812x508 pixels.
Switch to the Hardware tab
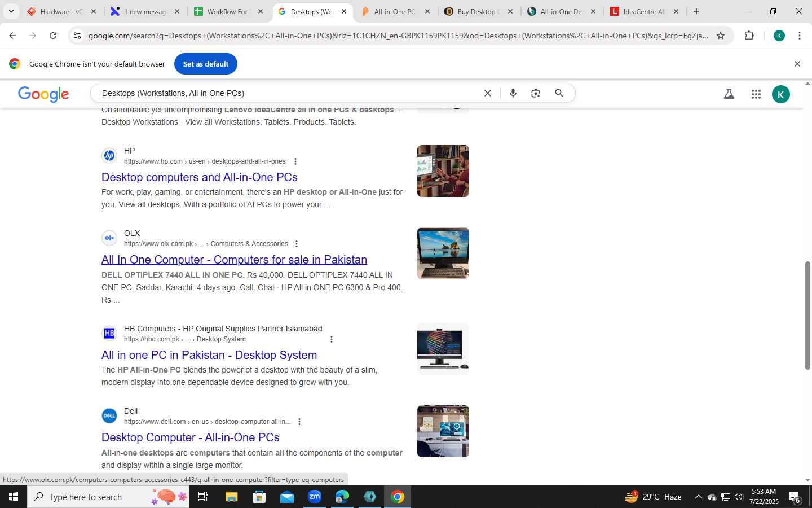click(62, 11)
